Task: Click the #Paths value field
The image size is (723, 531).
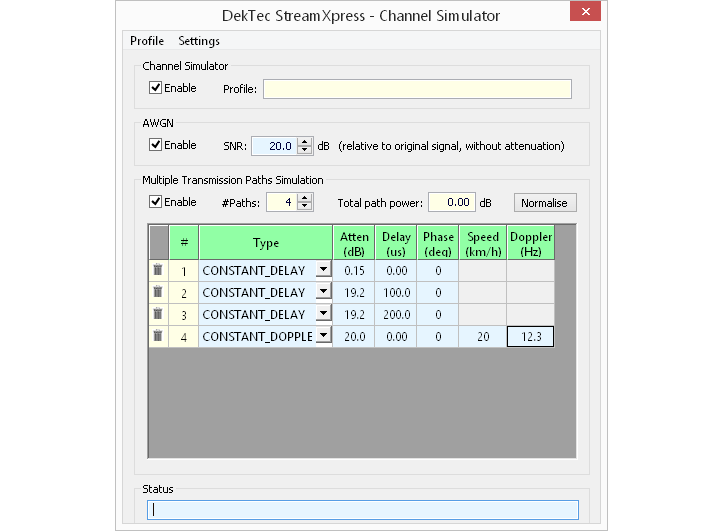Action: click(x=282, y=202)
